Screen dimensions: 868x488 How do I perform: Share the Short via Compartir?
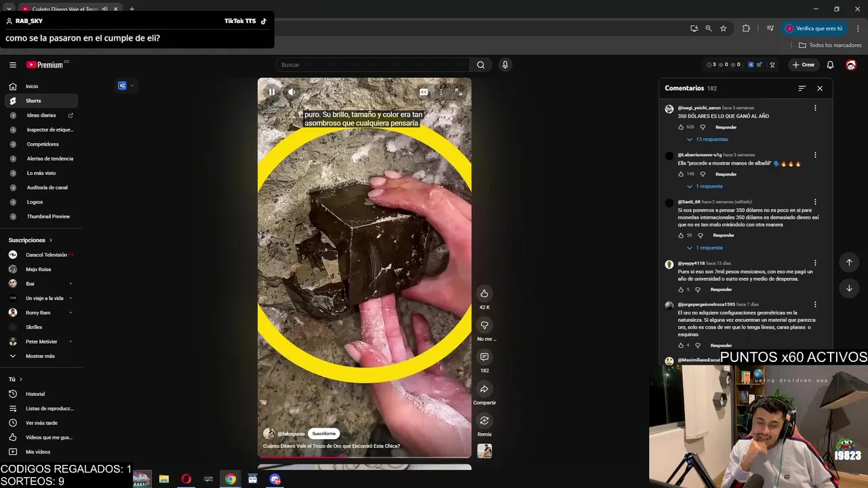coord(484,389)
